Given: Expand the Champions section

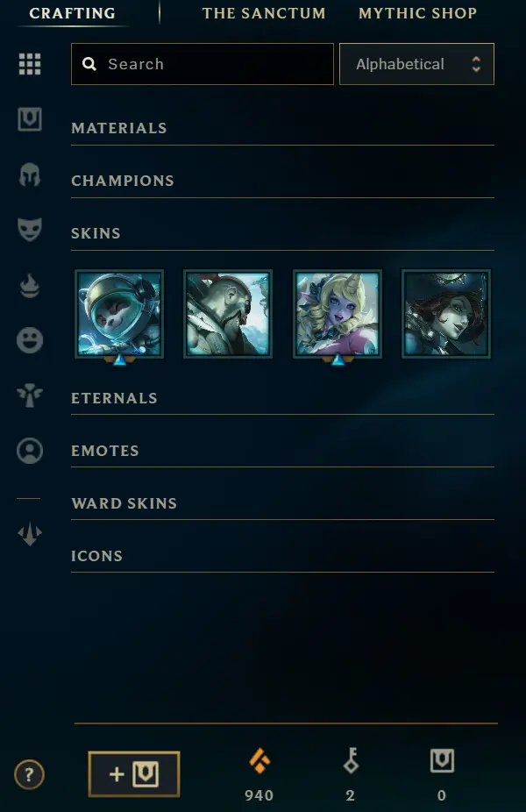Looking at the screenshot, I should [282, 181].
